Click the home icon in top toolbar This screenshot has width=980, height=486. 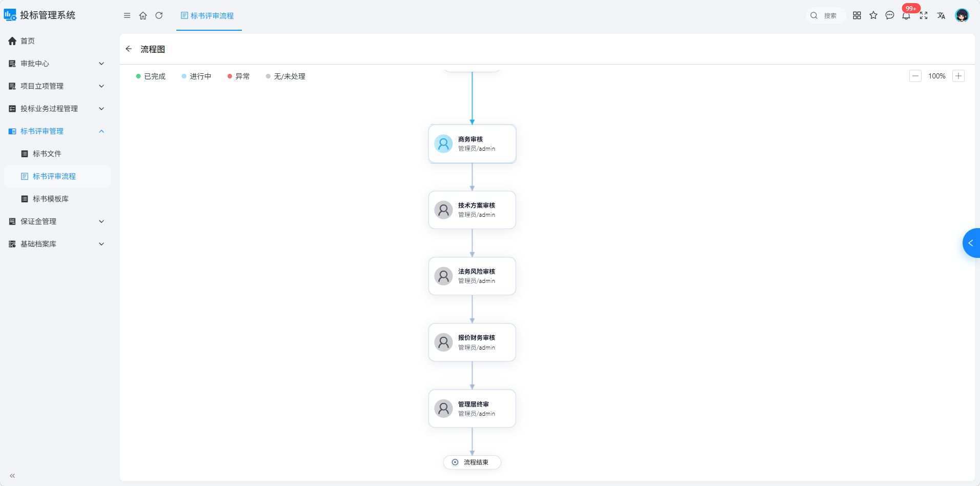click(x=143, y=15)
